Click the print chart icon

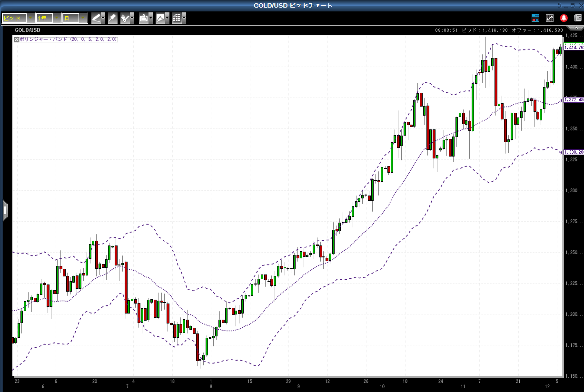[143, 18]
